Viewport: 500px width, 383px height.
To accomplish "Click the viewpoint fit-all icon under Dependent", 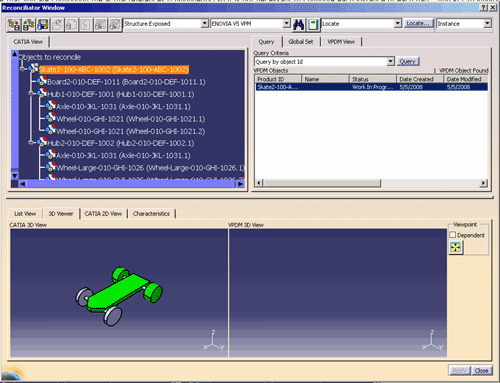I will pos(456,247).
